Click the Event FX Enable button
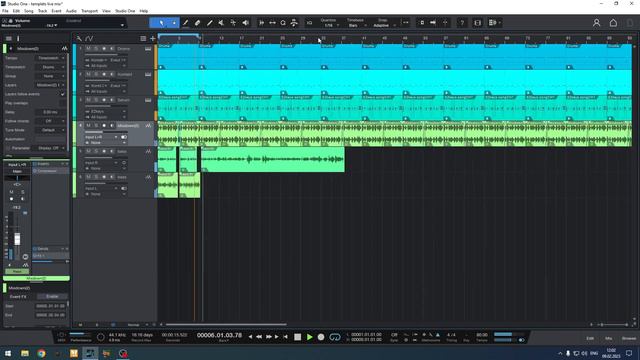 52,296
